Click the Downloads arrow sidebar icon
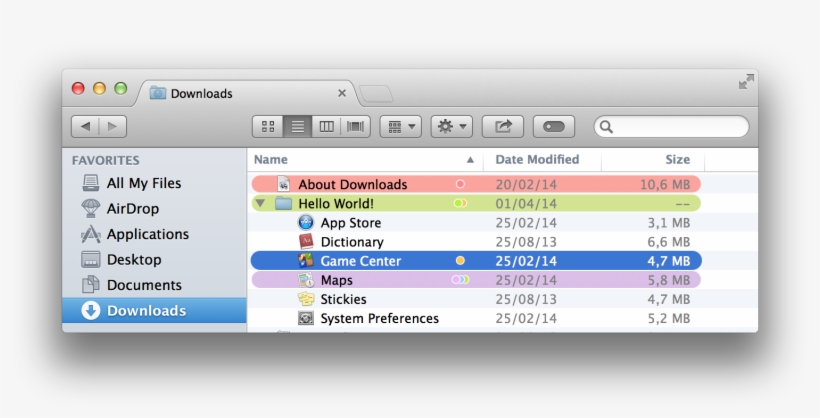The image size is (820, 418). tap(90, 310)
